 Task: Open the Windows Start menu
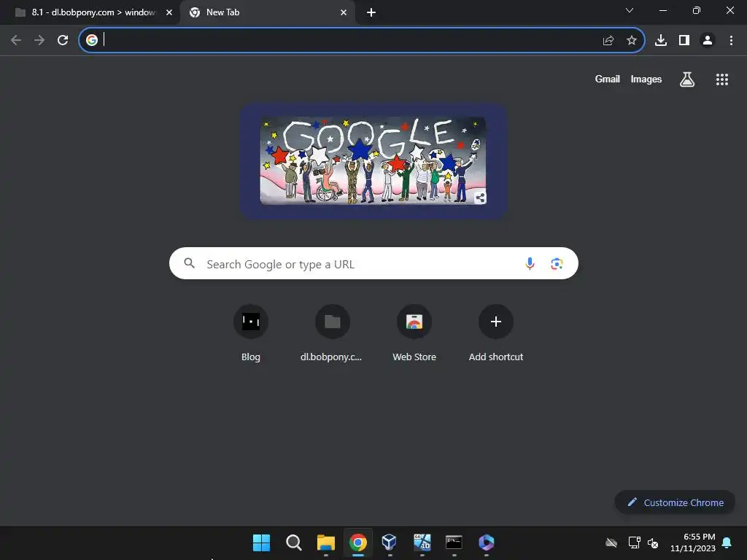[261, 542]
